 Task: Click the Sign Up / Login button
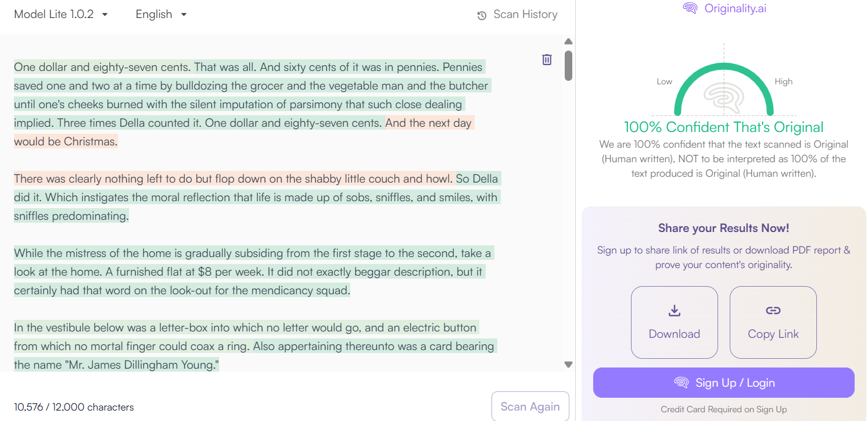tap(723, 383)
